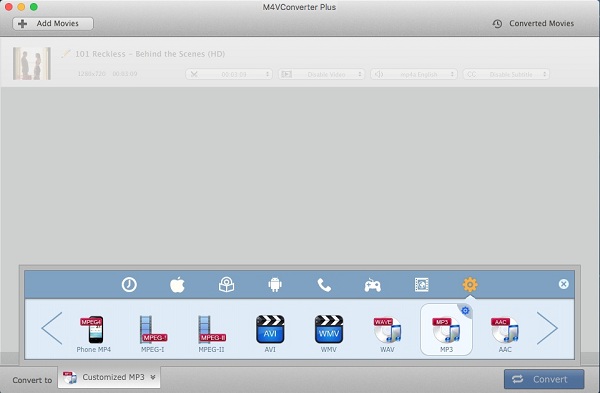
Task: Choose AVI as output format
Action: (270, 334)
